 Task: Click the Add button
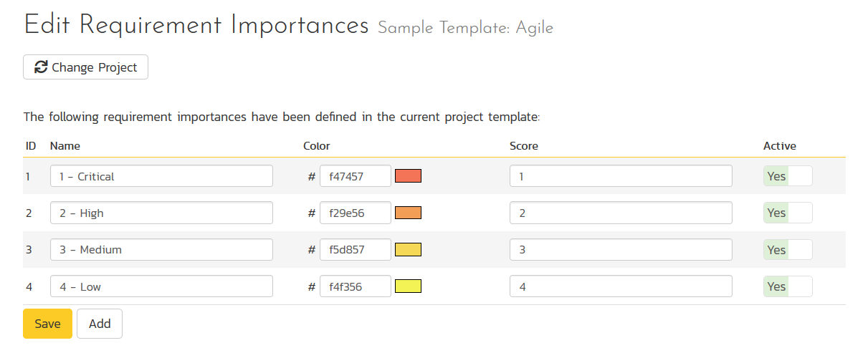tap(100, 324)
